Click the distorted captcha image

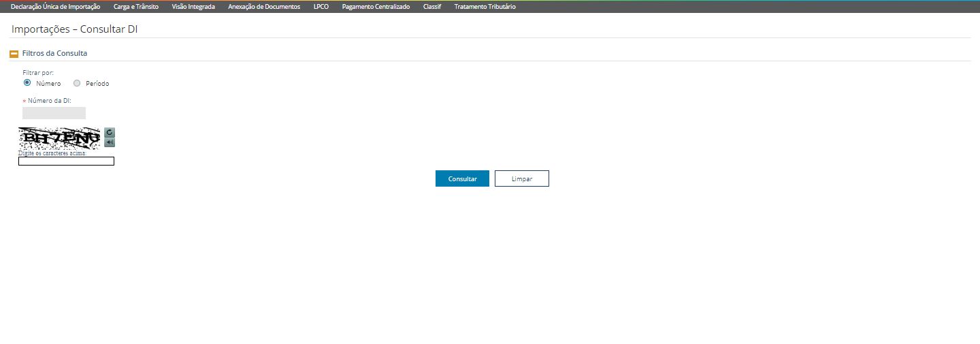pos(59,138)
